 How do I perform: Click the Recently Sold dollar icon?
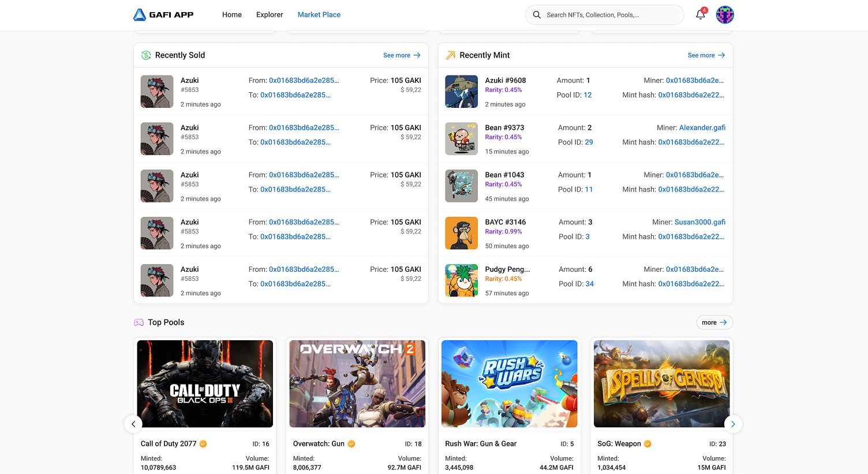tap(146, 55)
